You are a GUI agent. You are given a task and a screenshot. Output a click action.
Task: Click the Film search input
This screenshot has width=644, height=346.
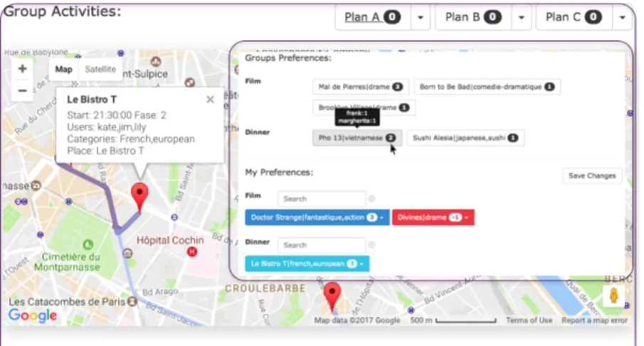pyautogui.click(x=322, y=199)
